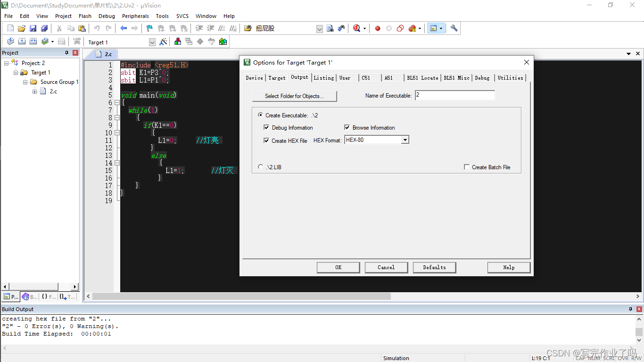Click the Save file icon
Screen dimensions: 644x362
pyautogui.click(x=33, y=28)
